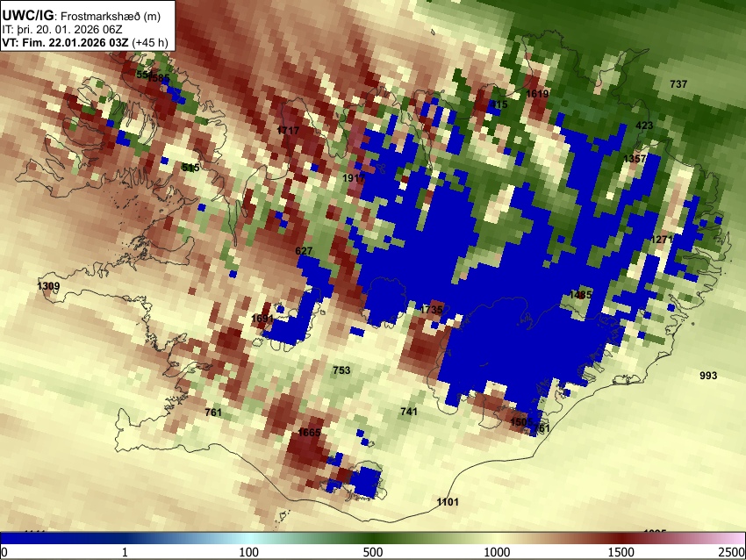Click the map value 1665
The image size is (746, 560).
coord(309,433)
